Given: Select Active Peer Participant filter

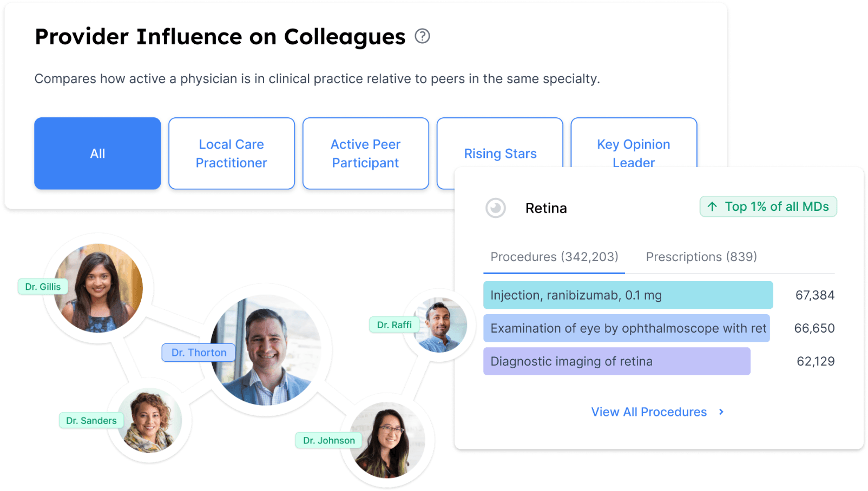Looking at the screenshot, I should pyautogui.click(x=365, y=154).
